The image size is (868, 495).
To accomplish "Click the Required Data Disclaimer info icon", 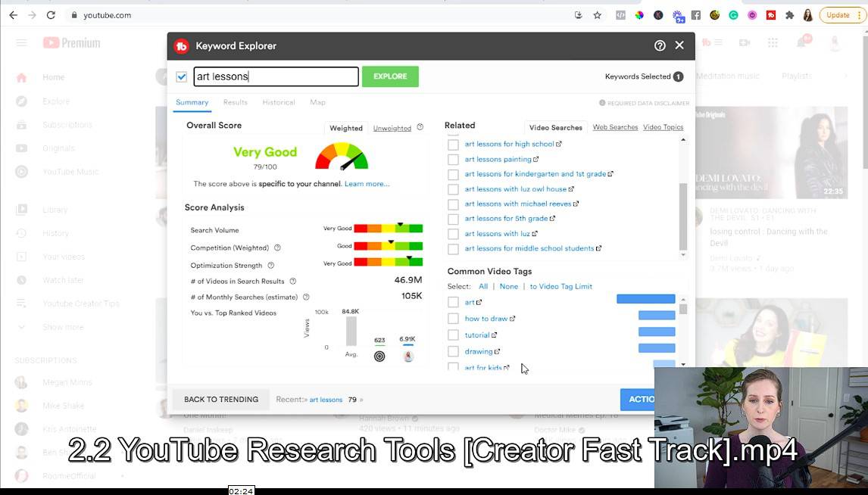I will click(602, 103).
